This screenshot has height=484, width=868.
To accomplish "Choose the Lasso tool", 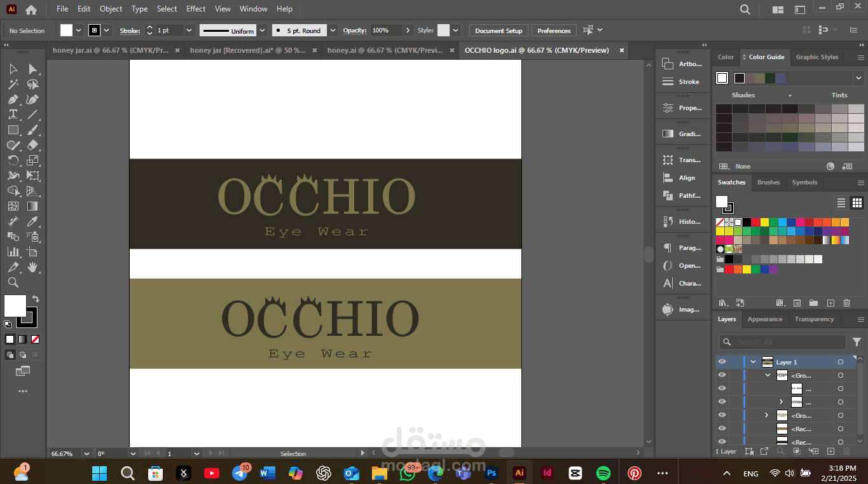I will click(x=32, y=84).
